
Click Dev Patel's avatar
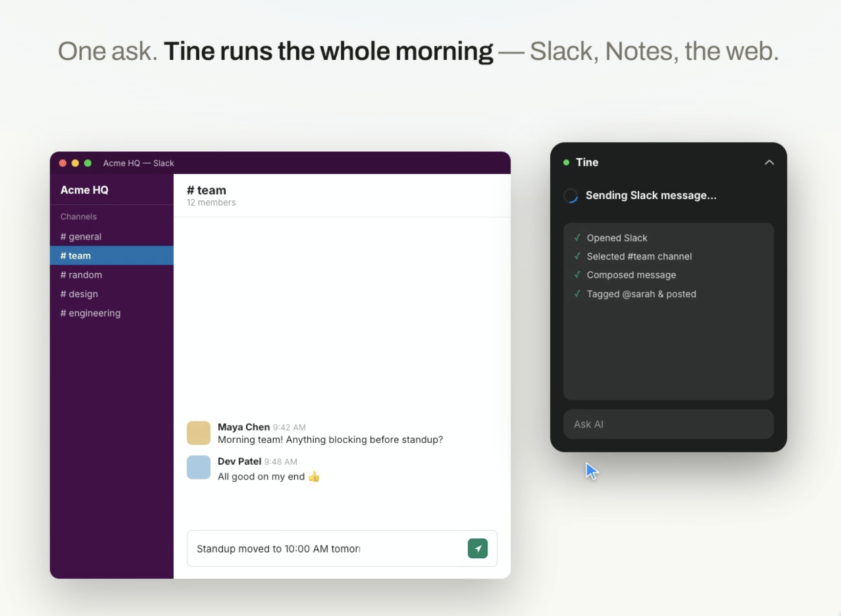(198, 467)
